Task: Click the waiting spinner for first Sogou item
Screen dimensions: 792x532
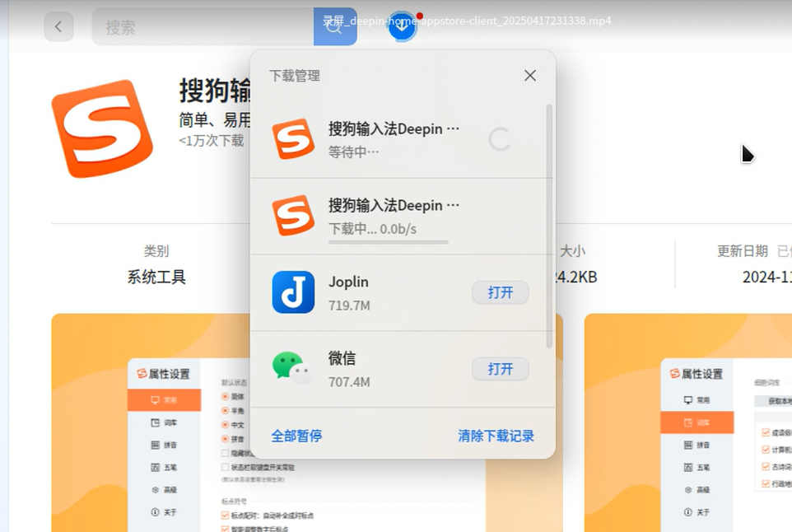Action: [x=500, y=139]
